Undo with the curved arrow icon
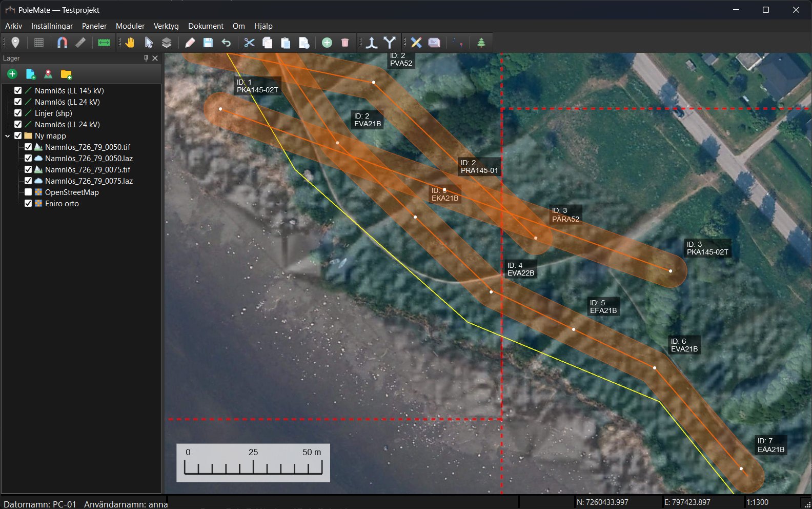The width and height of the screenshot is (812, 509). tap(226, 43)
